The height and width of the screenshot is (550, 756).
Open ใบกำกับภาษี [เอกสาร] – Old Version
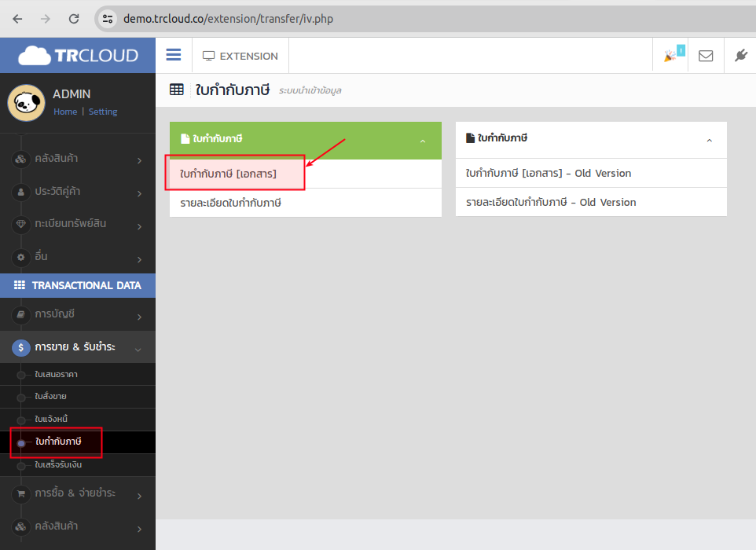[x=549, y=173]
